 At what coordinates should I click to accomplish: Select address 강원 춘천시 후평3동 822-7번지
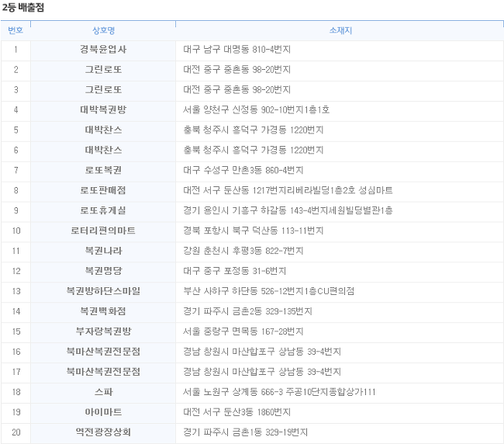click(x=243, y=251)
